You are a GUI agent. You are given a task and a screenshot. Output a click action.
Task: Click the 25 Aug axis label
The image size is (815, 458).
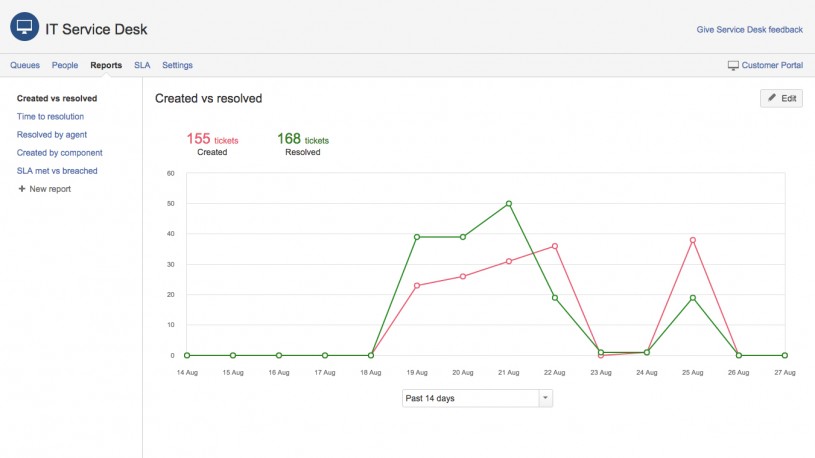click(693, 373)
